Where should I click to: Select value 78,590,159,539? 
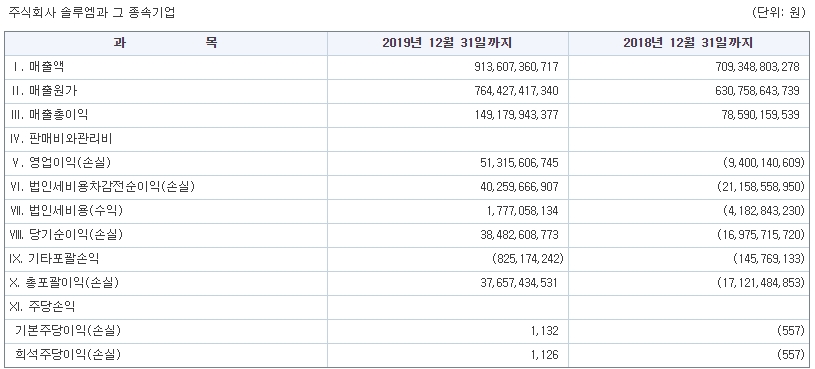[761, 115]
